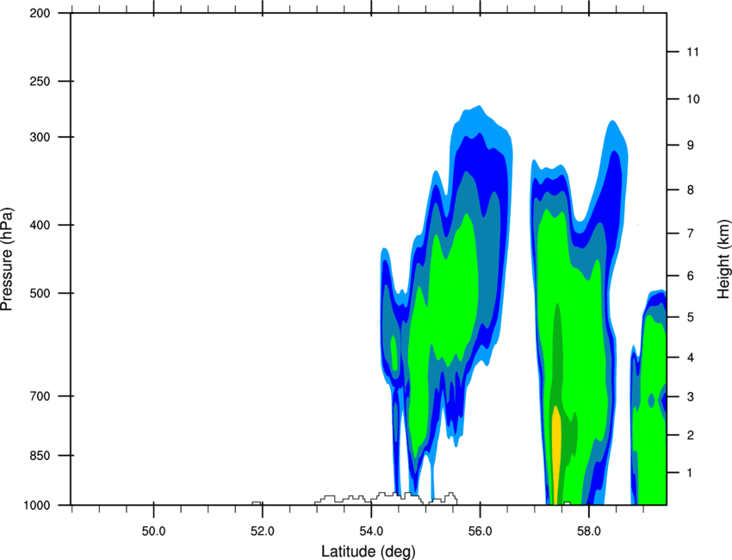Screen dimensions: 732x560
Task: Pick the 4 km height label
Action: click(x=691, y=358)
